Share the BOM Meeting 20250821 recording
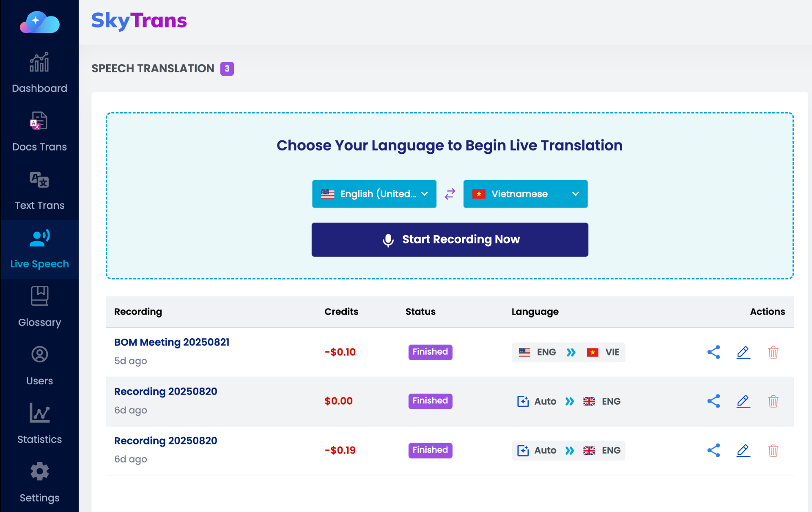The height and width of the screenshot is (512, 812). pos(713,352)
